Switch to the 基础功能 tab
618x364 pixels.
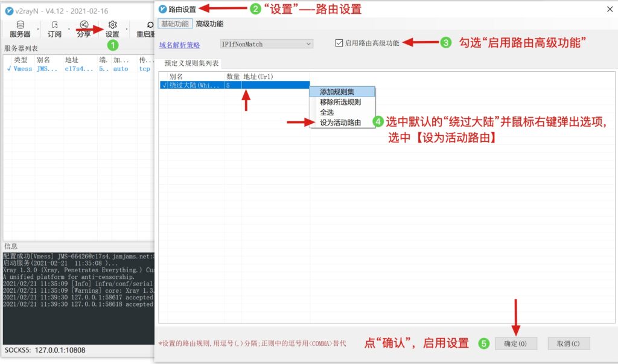point(175,24)
